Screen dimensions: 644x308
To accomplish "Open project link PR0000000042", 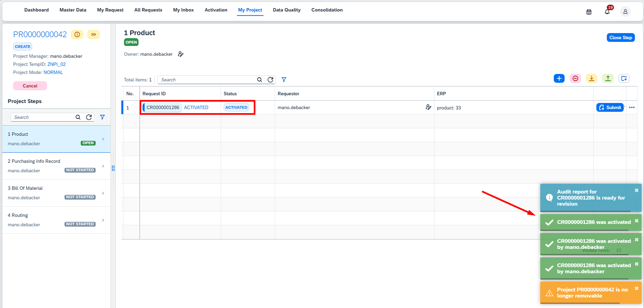I will point(40,34).
